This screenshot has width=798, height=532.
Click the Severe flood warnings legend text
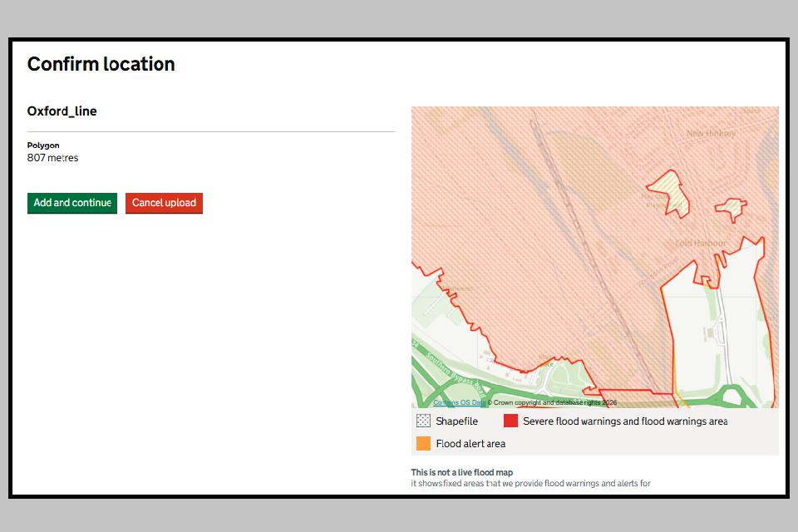point(624,421)
